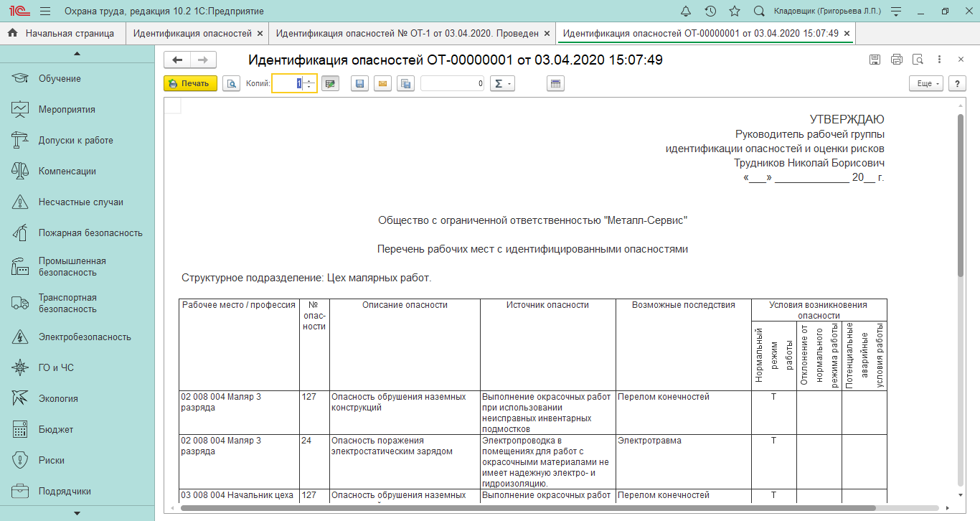This screenshot has height=521, width=980.
Task: Click the vertical scrollbar down arrow
Action: point(961,495)
